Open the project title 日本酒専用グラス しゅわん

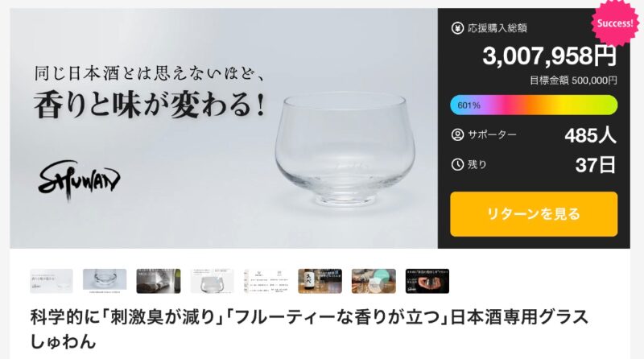tap(310, 329)
